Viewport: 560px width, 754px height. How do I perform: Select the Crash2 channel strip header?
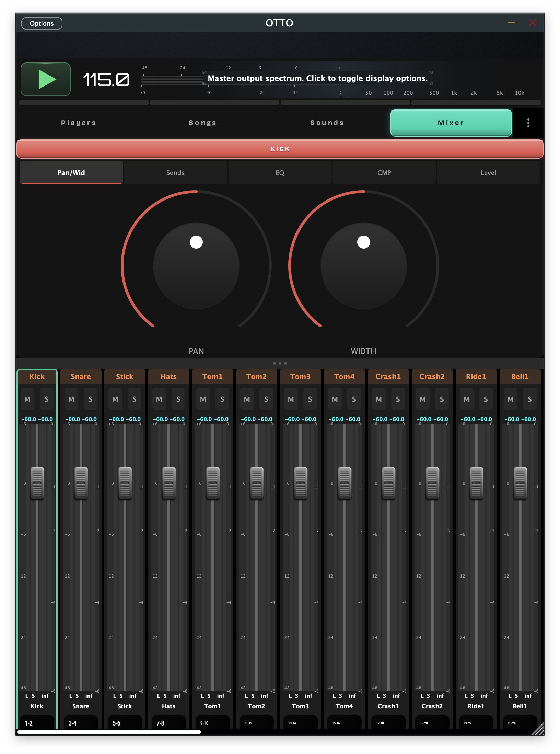pyautogui.click(x=432, y=376)
